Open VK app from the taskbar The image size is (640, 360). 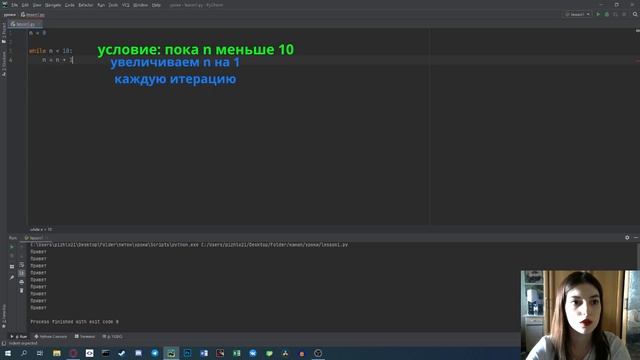click(253, 353)
